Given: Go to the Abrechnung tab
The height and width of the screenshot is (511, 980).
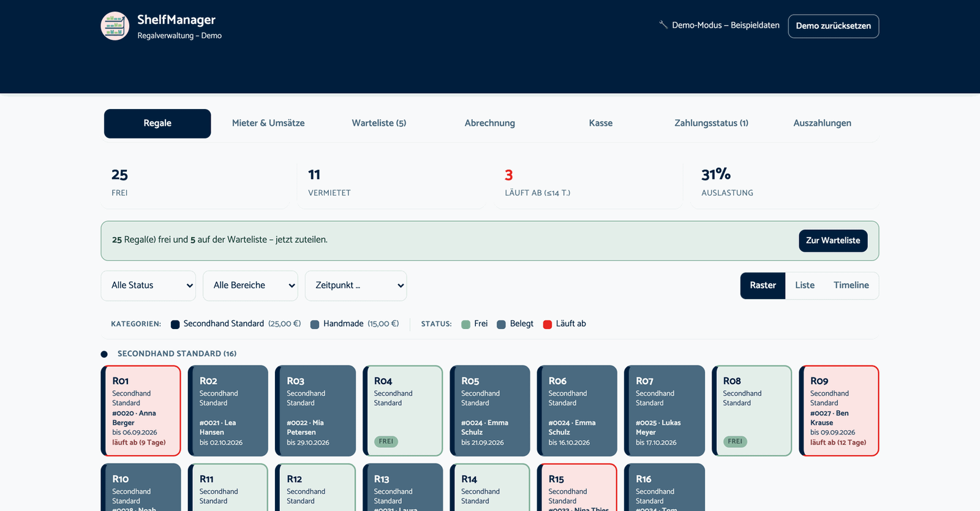Looking at the screenshot, I should click(490, 124).
